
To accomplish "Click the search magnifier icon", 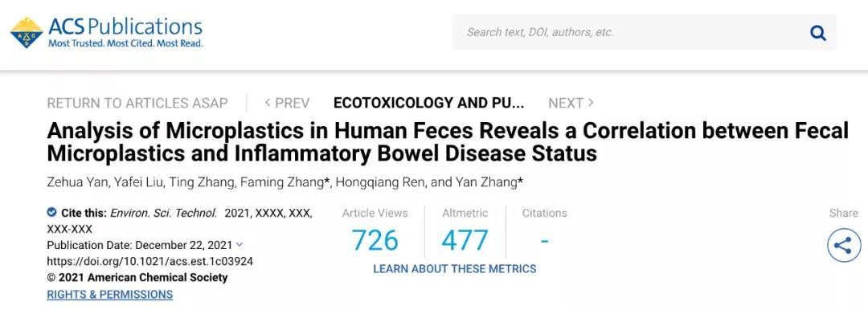I will point(818,33).
